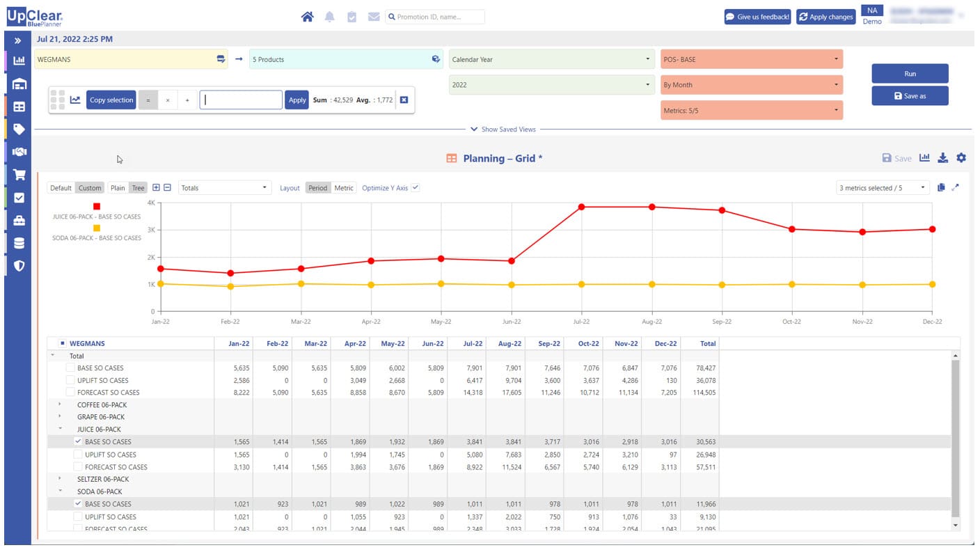Click Apply changes button
Screen dimensions: 980x550
pos(825,17)
